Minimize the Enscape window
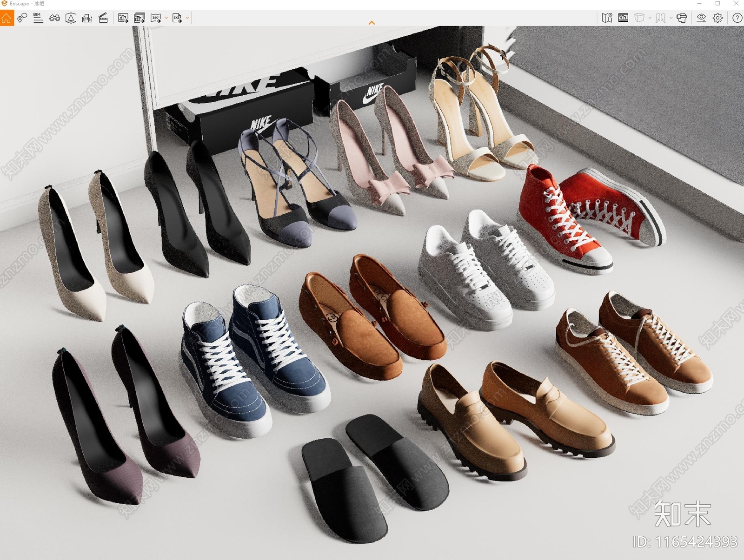Image resolution: width=744 pixels, height=560 pixels. point(699,4)
